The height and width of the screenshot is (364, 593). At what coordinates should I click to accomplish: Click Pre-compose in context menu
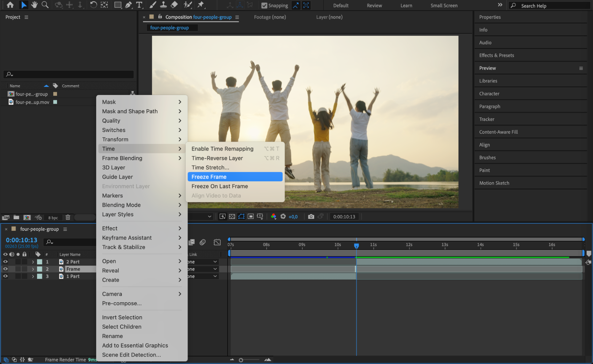point(122,303)
